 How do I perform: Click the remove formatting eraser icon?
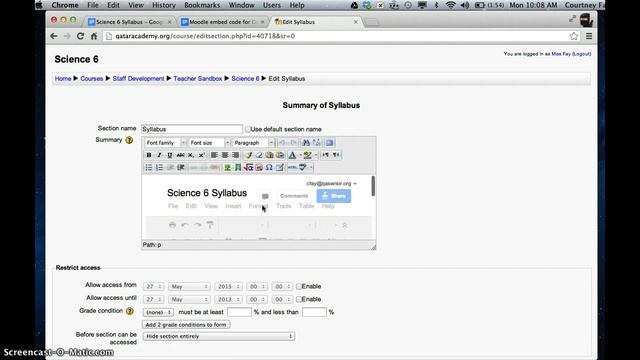259,155
